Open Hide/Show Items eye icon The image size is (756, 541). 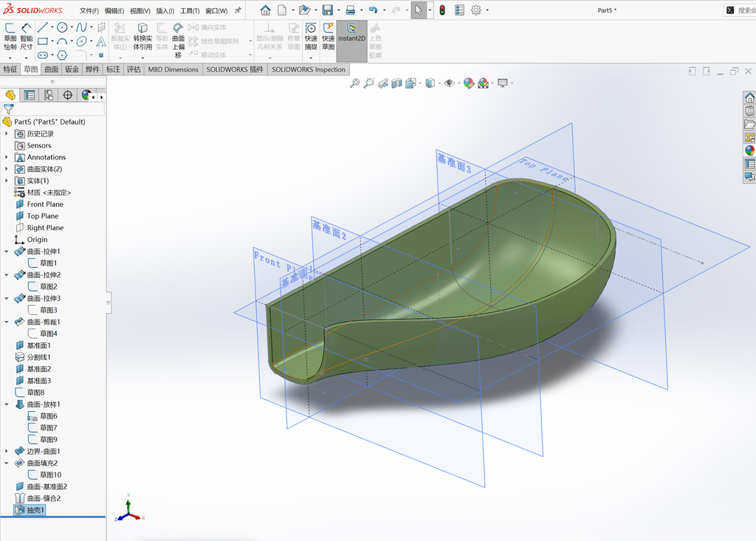pos(449,83)
